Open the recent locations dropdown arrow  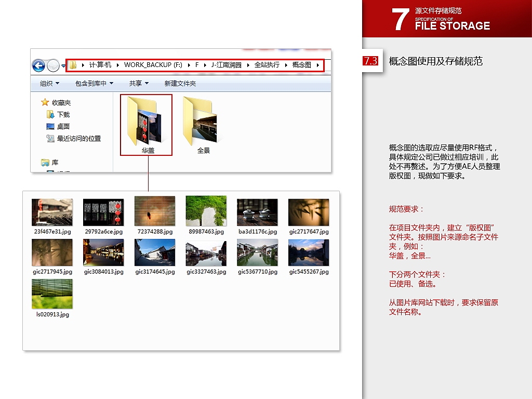click(x=63, y=66)
